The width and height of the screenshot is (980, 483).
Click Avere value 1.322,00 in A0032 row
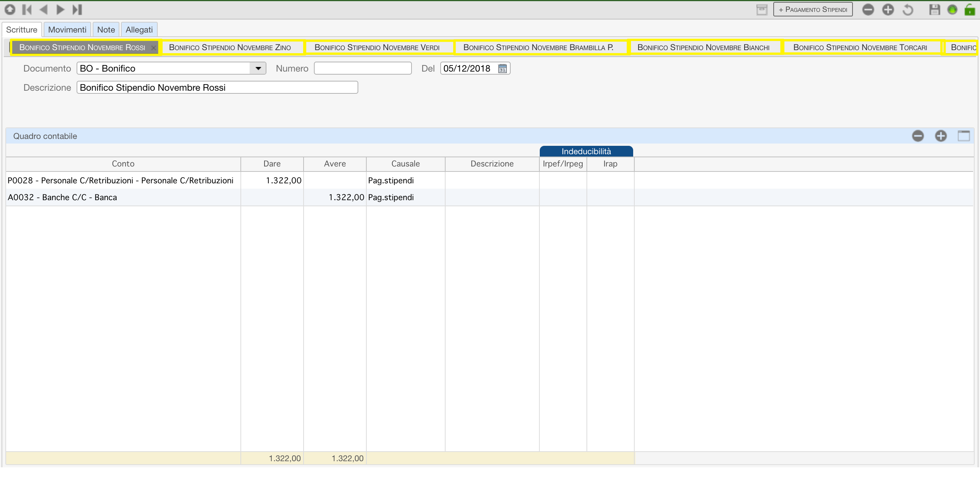click(x=346, y=197)
